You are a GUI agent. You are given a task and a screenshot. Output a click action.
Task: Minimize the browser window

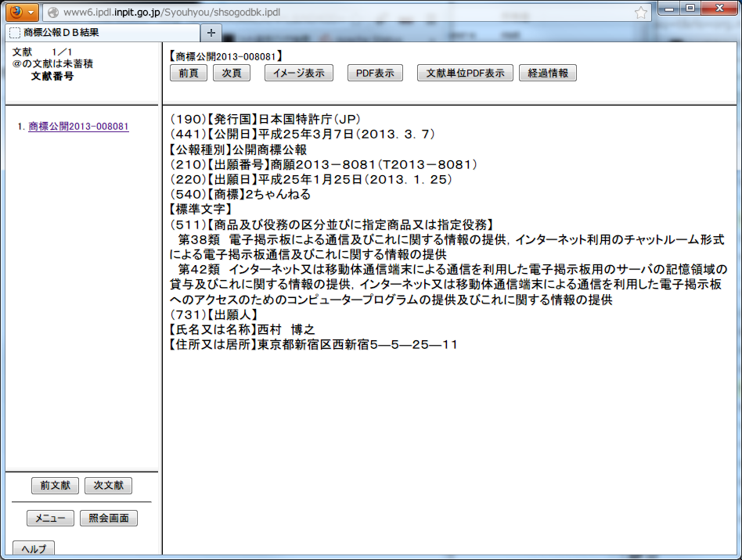click(669, 8)
